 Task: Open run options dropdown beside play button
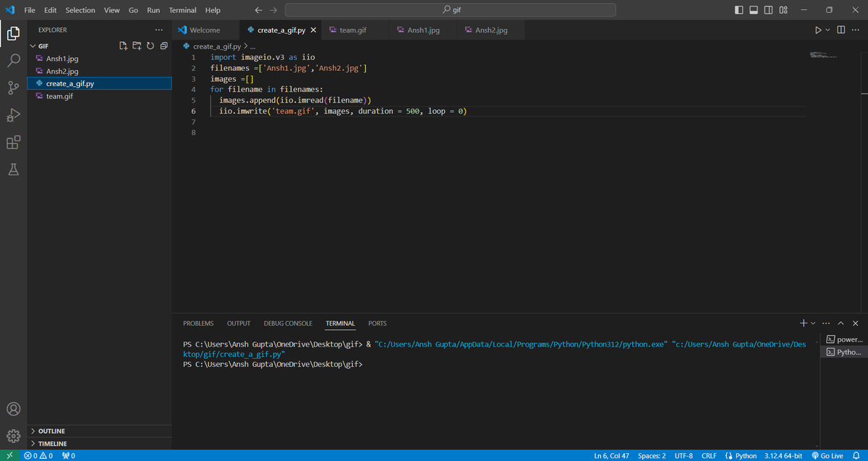(827, 30)
